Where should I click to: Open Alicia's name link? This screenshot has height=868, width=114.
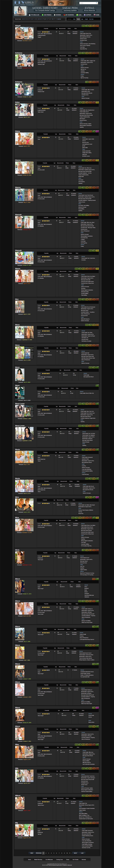coord(17,550)
